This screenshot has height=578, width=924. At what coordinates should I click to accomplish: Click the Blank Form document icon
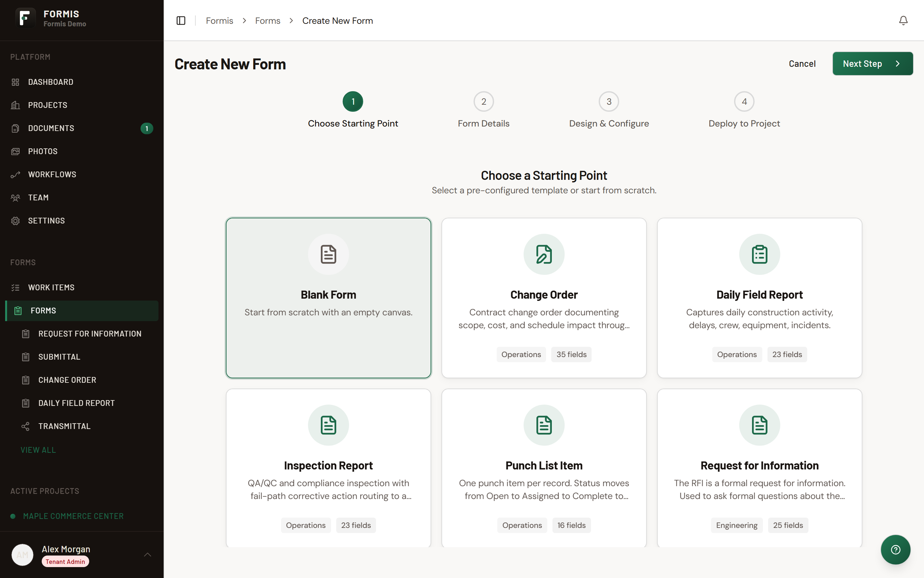click(328, 254)
